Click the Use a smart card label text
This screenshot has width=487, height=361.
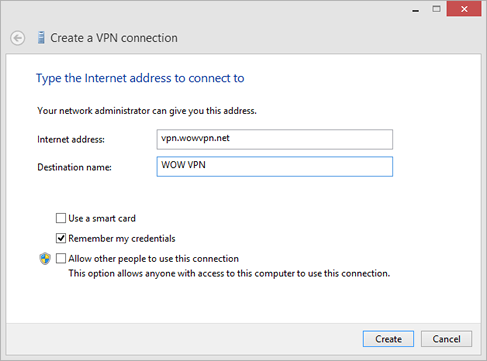pyautogui.click(x=102, y=218)
